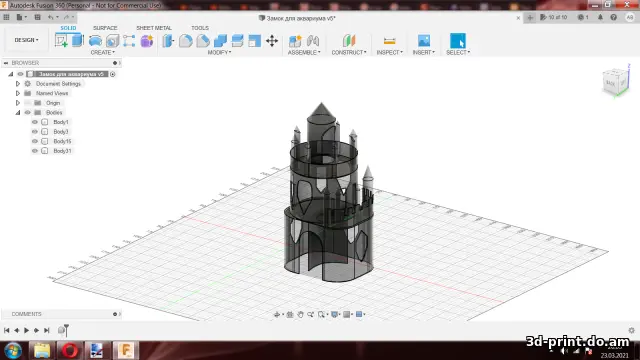Expand Named Views node

(18, 93)
